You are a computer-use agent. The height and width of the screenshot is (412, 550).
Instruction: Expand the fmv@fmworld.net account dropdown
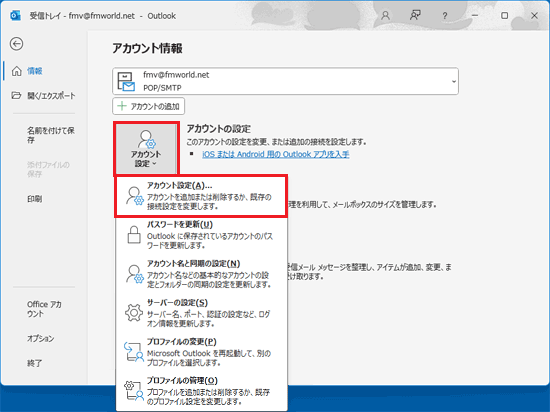(x=454, y=81)
